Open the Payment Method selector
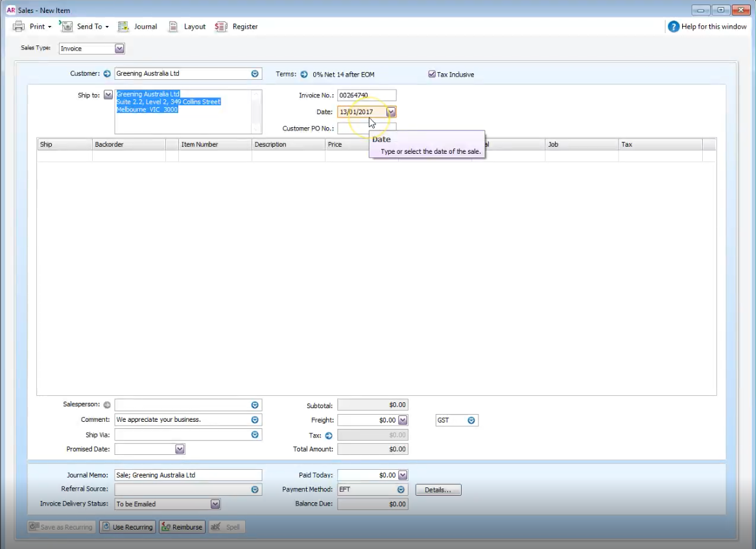This screenshot has width=756, height=549. point(401,490)
